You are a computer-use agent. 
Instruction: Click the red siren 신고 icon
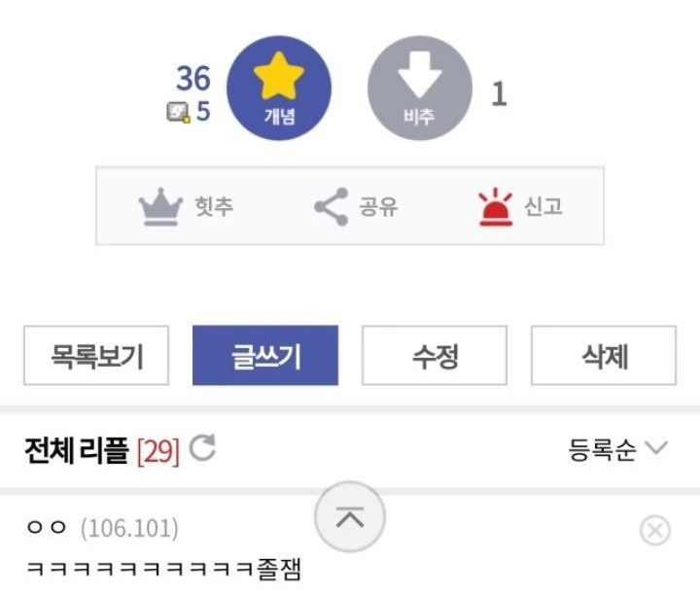(x=495, y=207)
